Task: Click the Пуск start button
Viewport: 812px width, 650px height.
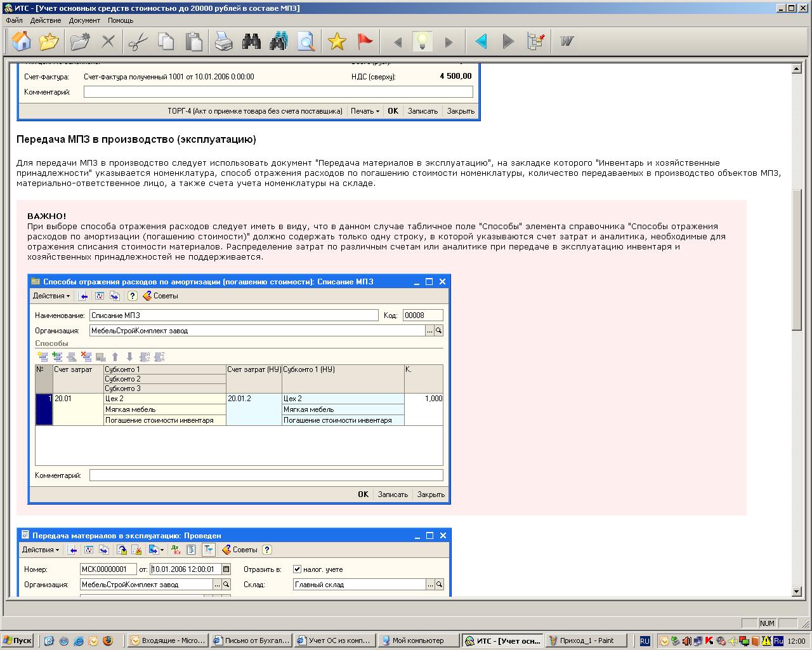Action: pyautogui.click(x=18, y=640)
